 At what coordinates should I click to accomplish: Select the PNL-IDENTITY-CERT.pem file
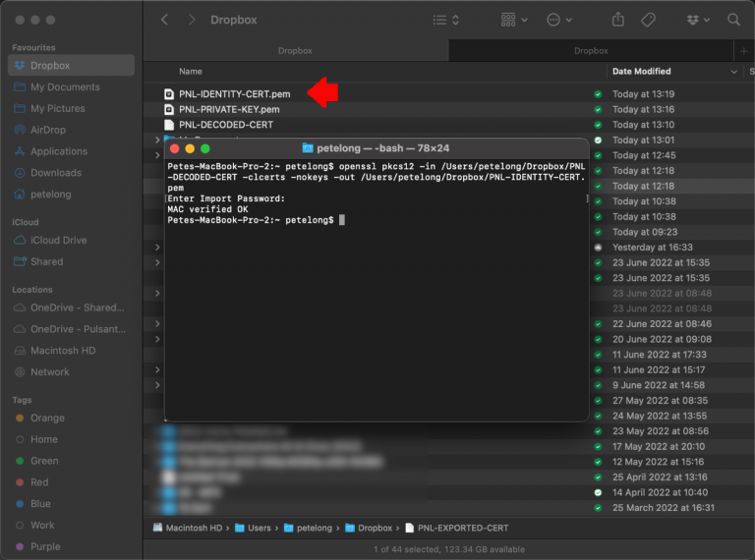(x=235, y=93)
